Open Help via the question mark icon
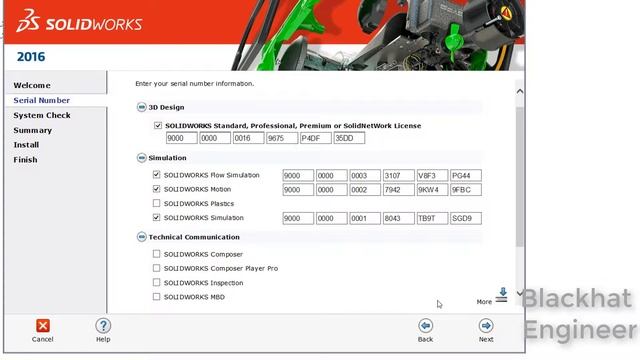Viewport: 640px width, 360px height. pos(103,326)
